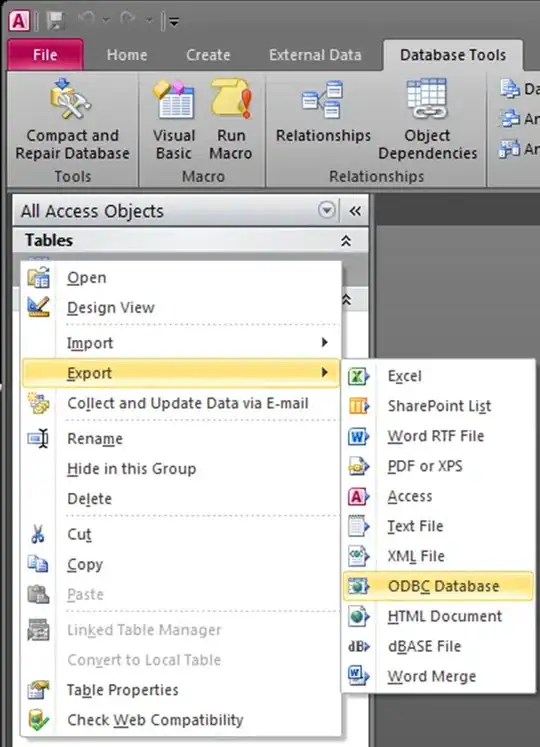Click the Word RTF File icon
This screenshot has width=540, height=747.
[x=358, y=436]
